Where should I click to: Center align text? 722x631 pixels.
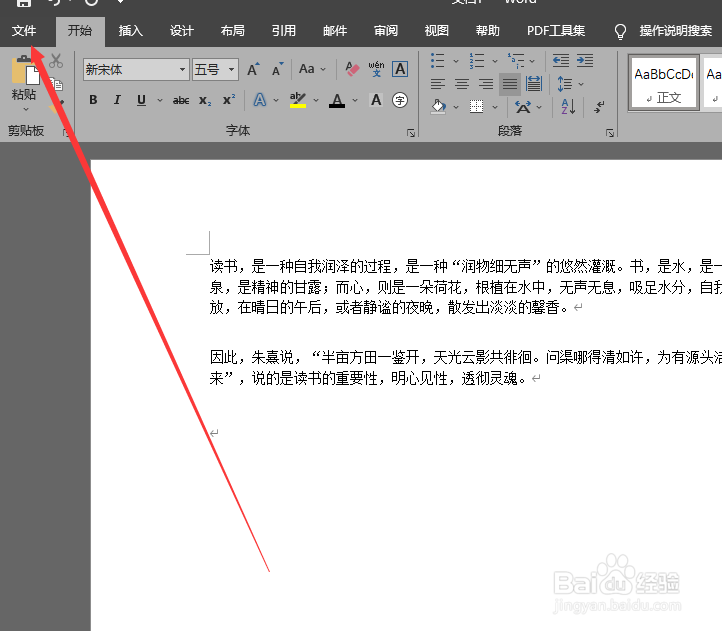coord(462,84)
